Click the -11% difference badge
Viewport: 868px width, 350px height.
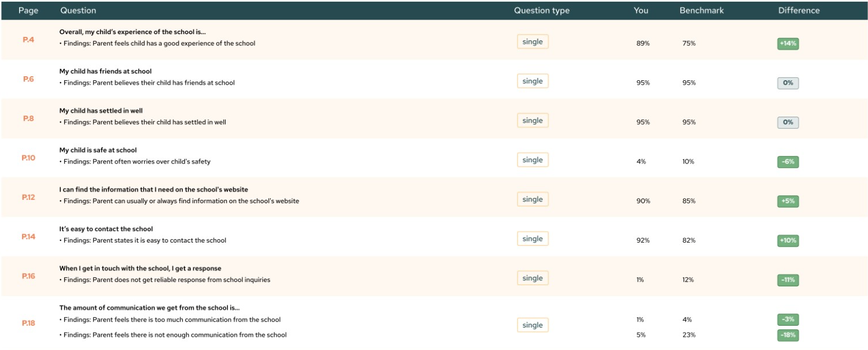point(788,280)
